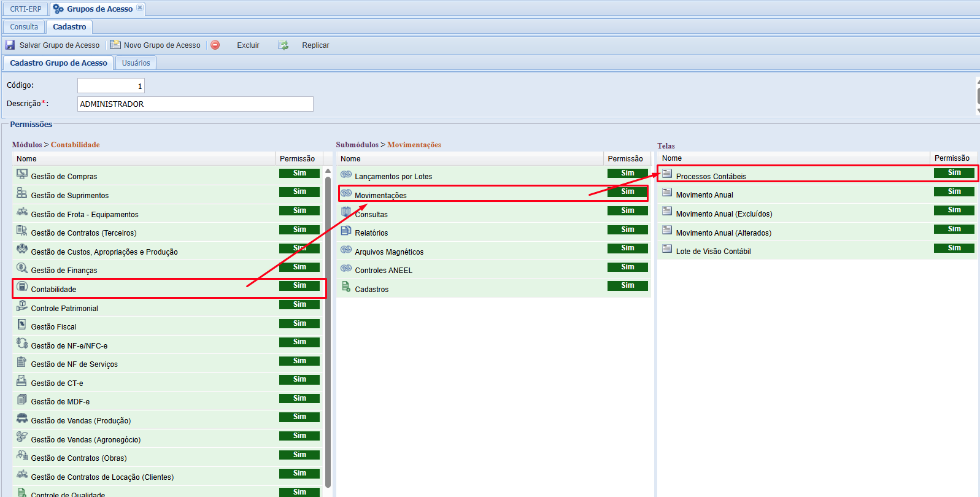The image size is (980, 497).
Task: Open the Cadastro tab
Action: click(x=69, y=27)
